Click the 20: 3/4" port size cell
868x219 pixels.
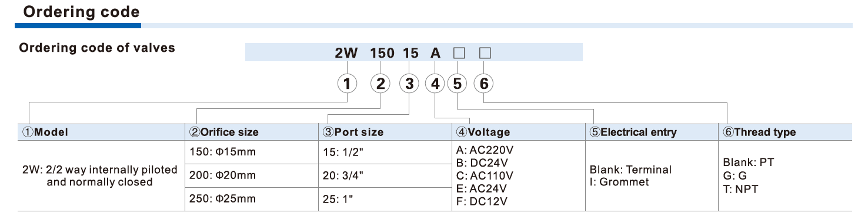pos(385,175)
